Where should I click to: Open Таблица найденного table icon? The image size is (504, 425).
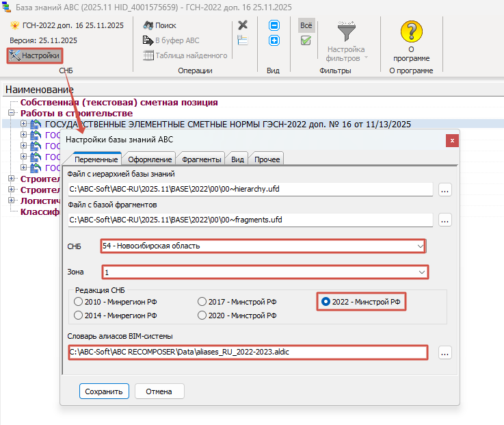coord(148,55)
